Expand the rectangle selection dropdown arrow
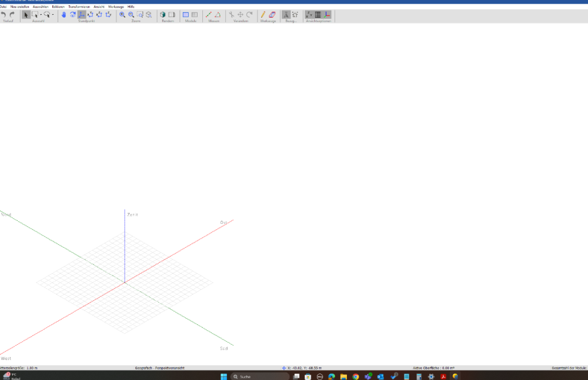The height and width of the screenshot is (380, 588). pos(41,14)
